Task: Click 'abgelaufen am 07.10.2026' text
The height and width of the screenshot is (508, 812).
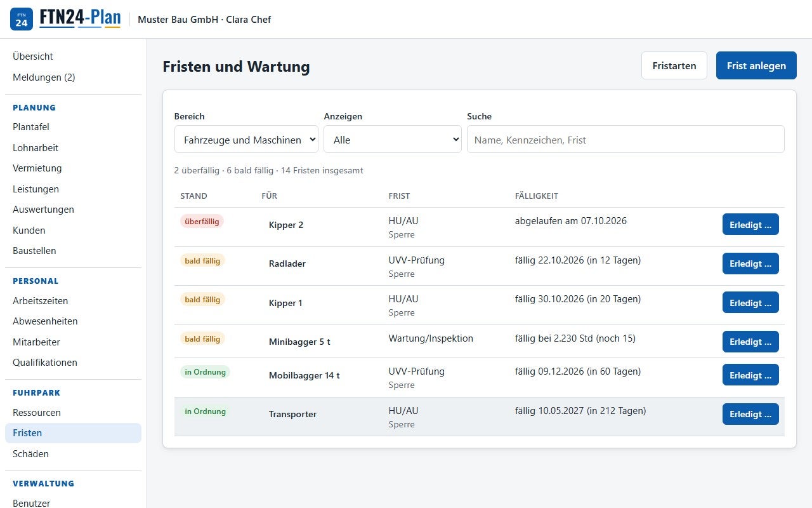Action: pos(571,221)
